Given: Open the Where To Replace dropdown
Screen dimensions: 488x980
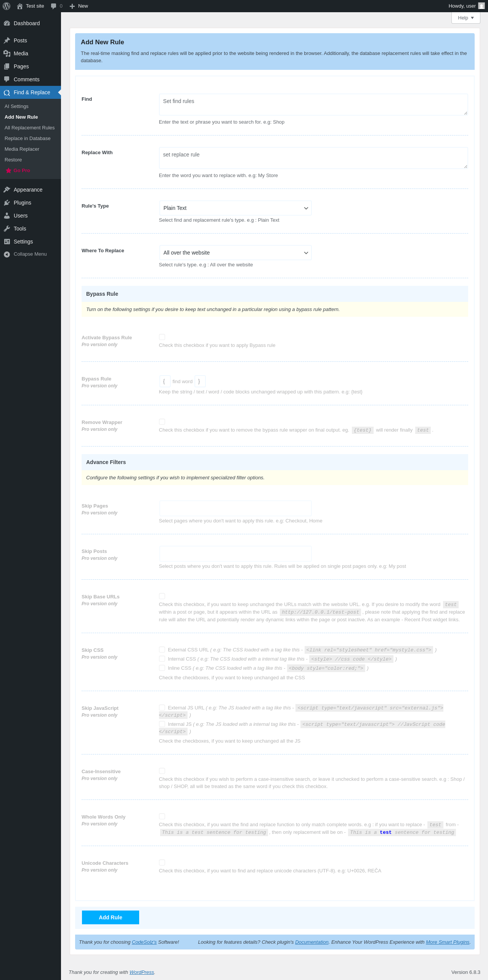Looking at the screenshot, I should (235, 253).
